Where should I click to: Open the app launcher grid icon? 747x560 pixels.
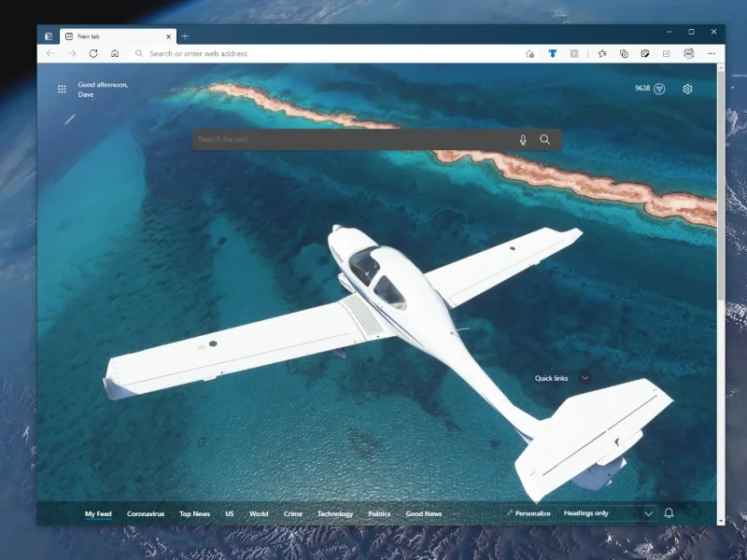[62, 89]
